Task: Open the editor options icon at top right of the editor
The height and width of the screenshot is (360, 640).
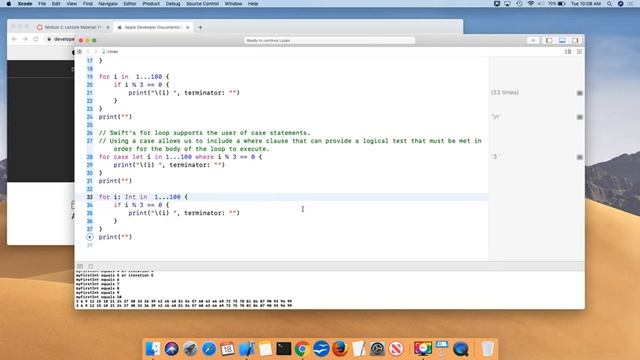Action: click(568, 52)
